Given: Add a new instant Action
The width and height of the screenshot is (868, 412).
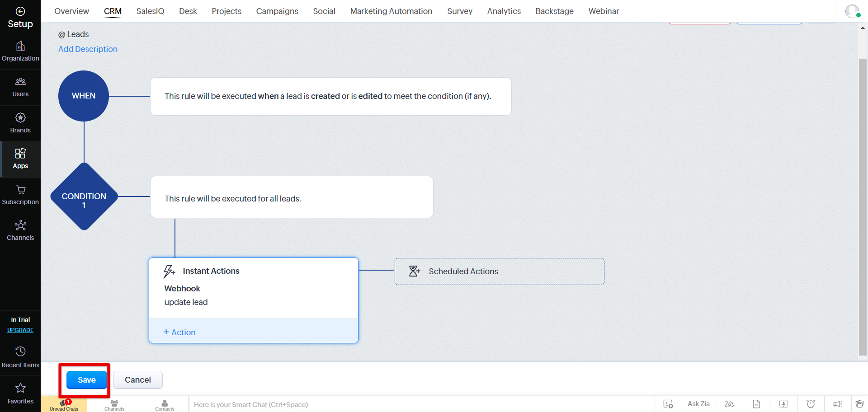Looking at the screenshot, I should click(x=179, y=332).
